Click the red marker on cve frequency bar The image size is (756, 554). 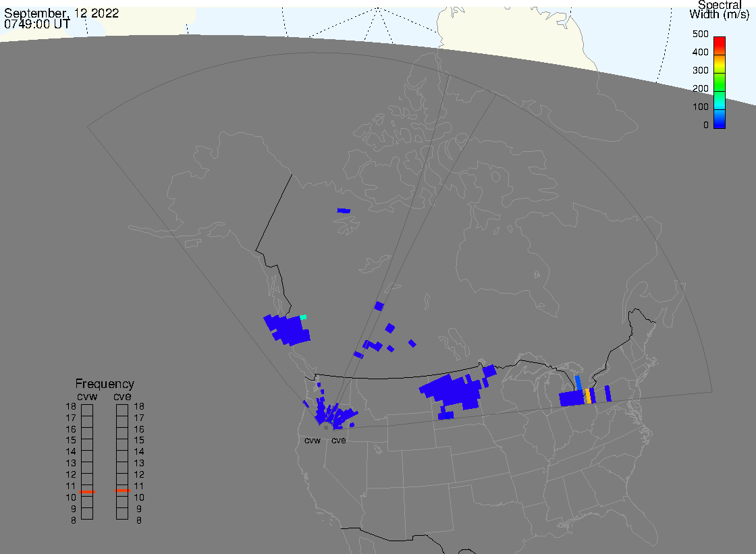(122, 491)
